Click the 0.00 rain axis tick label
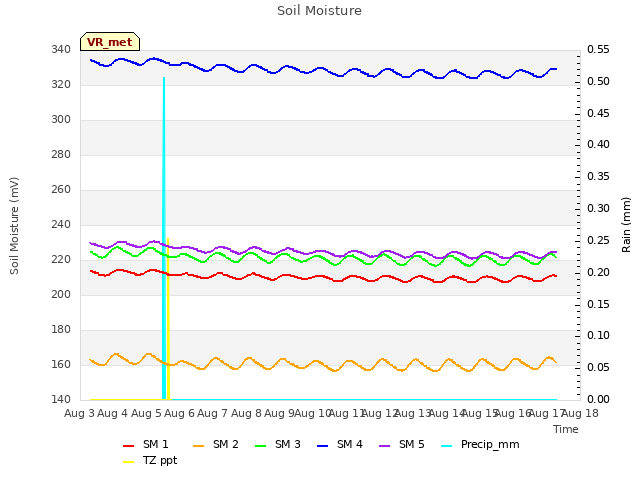Image resolution: width=640 pixels, height=480 pixels. [x=598, y=399]
